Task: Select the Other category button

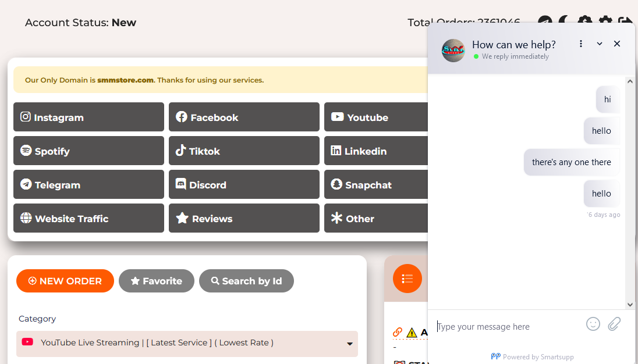Action: tap(376, 218)
